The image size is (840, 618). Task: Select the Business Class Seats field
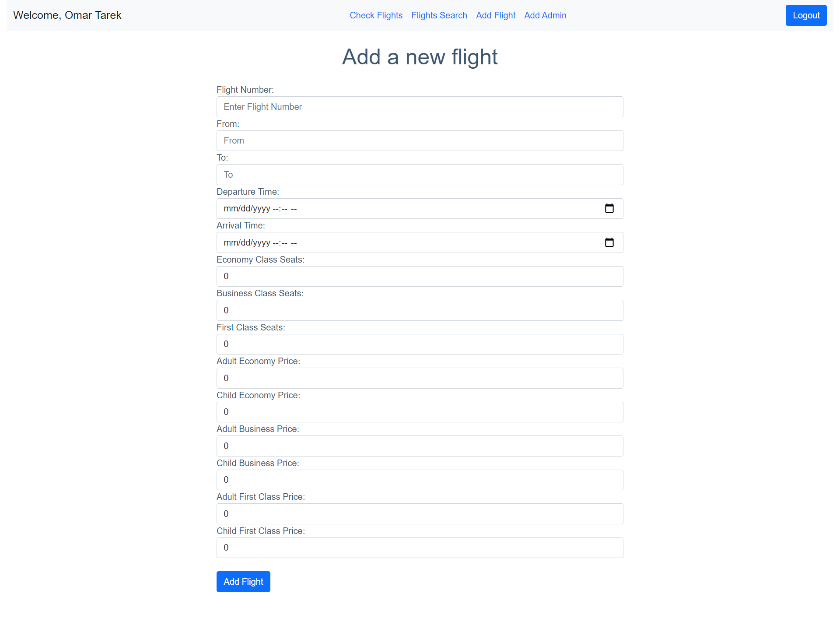click(x=420, y=310)
